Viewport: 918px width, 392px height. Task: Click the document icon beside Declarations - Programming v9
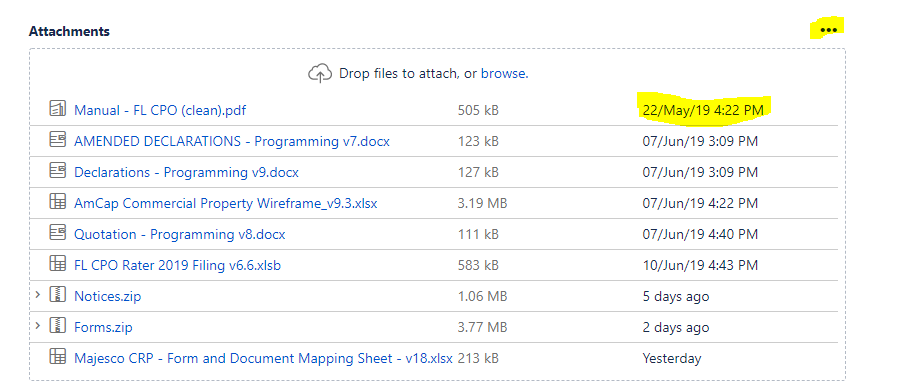[57, 170]
